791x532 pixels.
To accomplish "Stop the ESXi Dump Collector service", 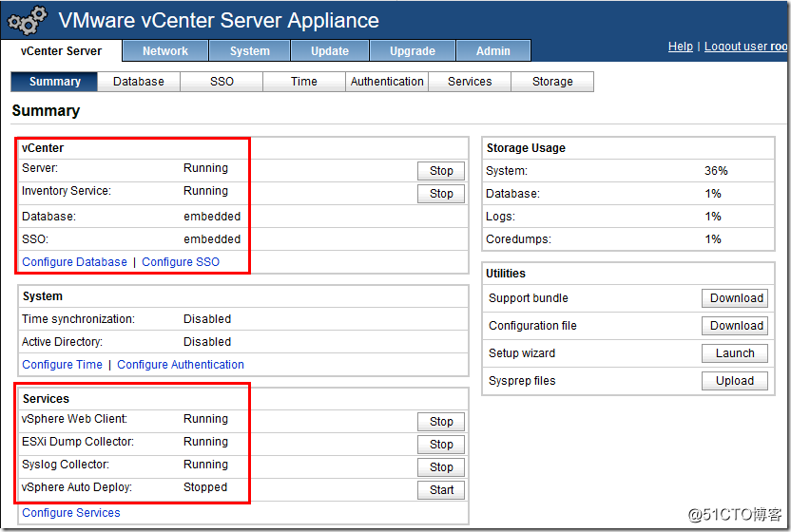I will coord(441,445).
